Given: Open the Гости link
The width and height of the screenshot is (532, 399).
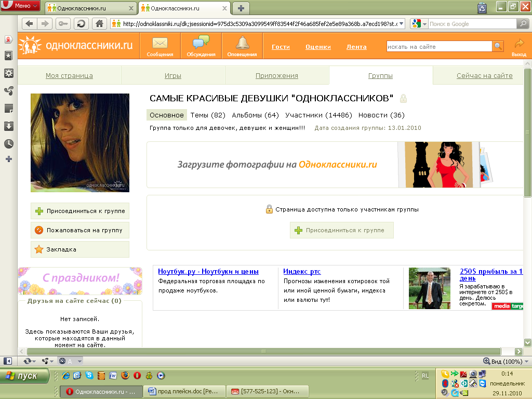Looking at the screenshot, I should tap(281, 47).
